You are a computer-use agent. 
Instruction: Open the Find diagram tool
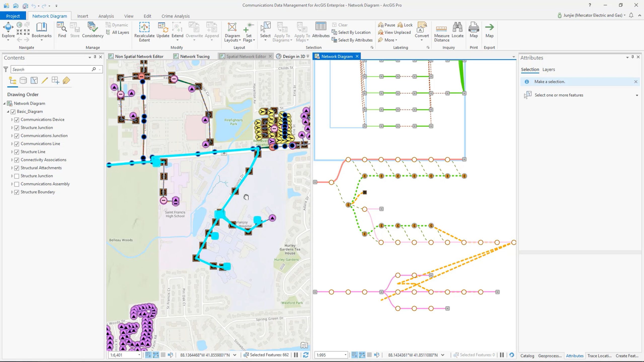tap(62, 27)
